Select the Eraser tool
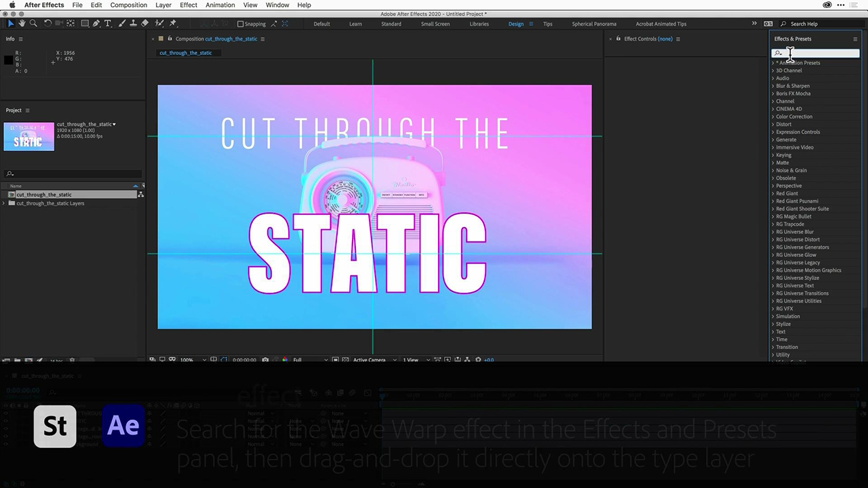This screenshot has height=488, width=868. [x=144, y=23]
